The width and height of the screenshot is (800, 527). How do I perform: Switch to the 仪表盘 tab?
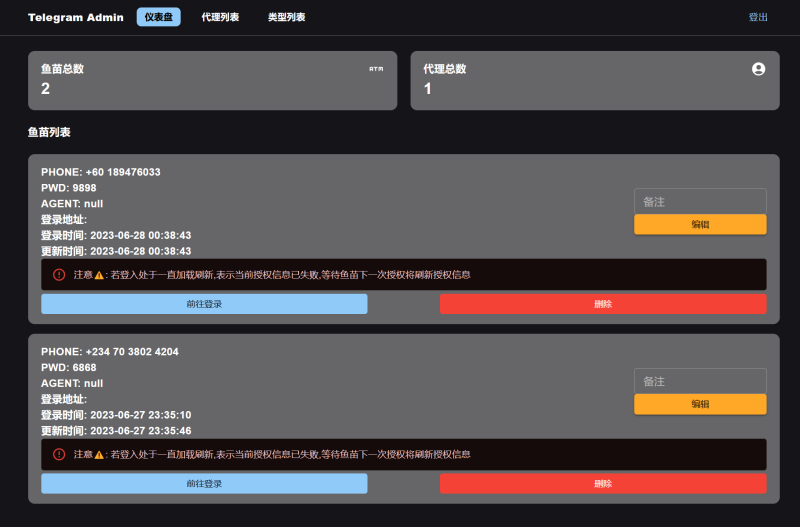point(159,17)
